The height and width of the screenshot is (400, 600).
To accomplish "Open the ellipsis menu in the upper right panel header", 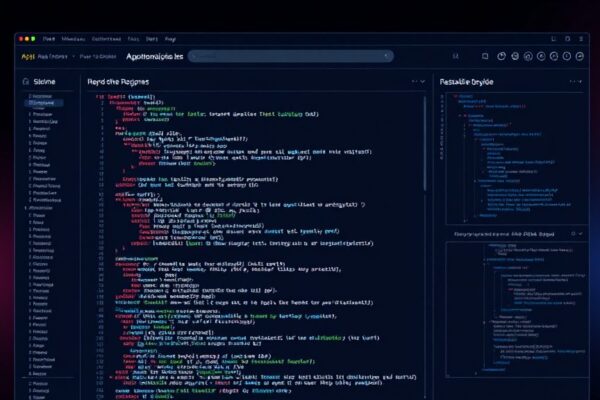I will click(x=572, y=82).
